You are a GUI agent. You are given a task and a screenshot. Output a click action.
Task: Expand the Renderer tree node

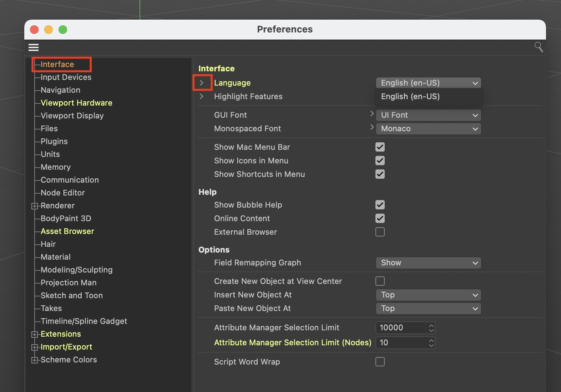pos(35,206)
